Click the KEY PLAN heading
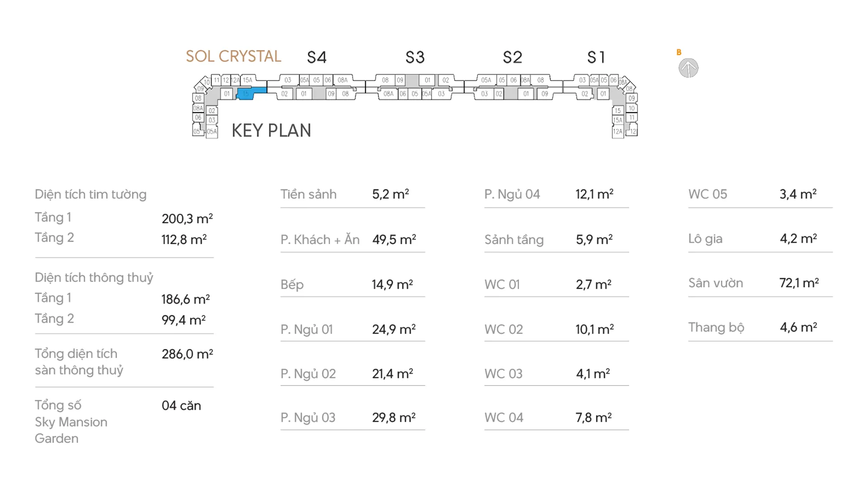The image size is (868, 488). click(271, 131)
